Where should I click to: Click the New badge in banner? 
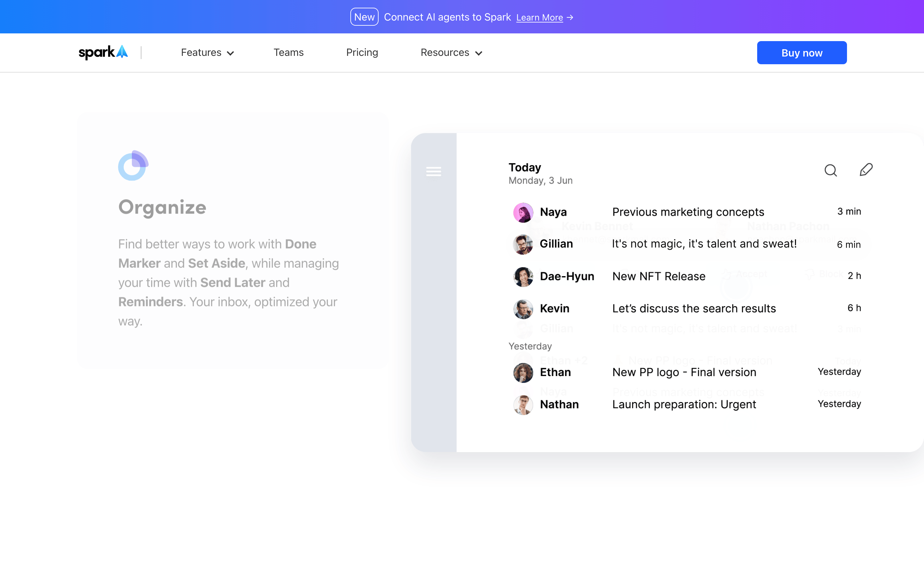click(364, 17)
